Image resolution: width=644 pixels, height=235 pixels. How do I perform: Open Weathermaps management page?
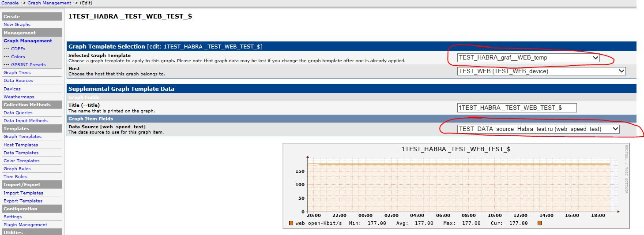point(19,97)
